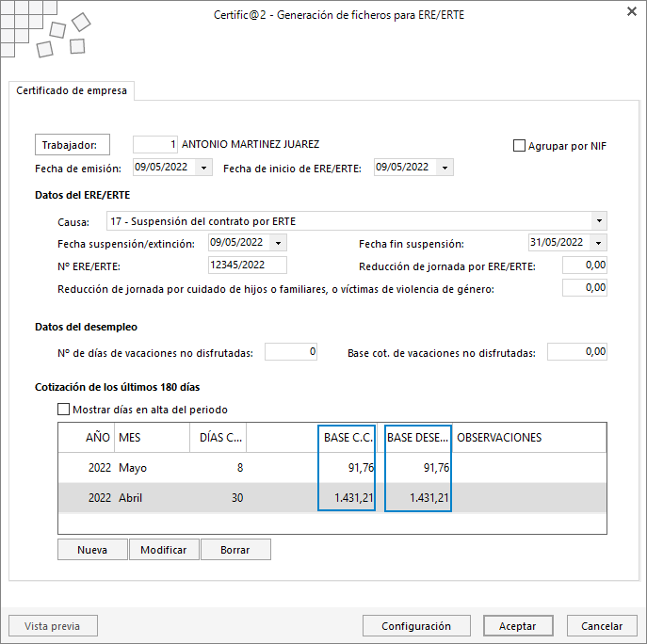647x644 pixels.
Task: Close the Certific@2 dialog window
Action: (x=631, y=12)
